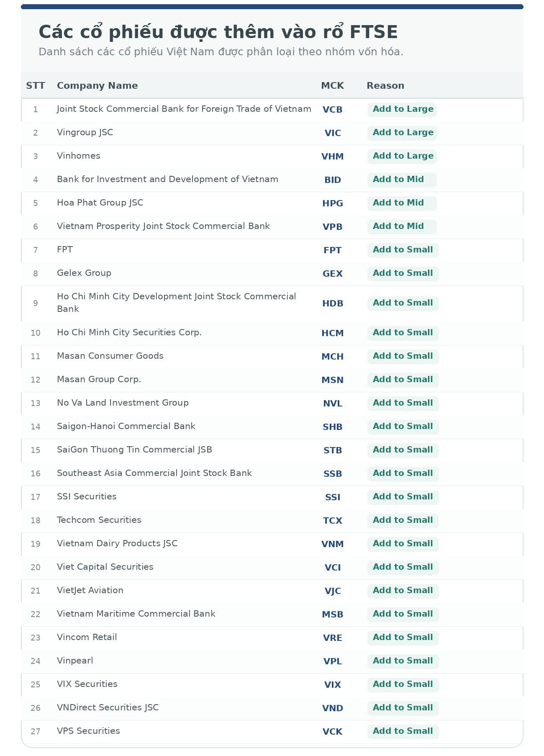Viewport: 544px width, 756px height.
Task: Select Techcom Securities company name
Action: (x=99, y=520)
